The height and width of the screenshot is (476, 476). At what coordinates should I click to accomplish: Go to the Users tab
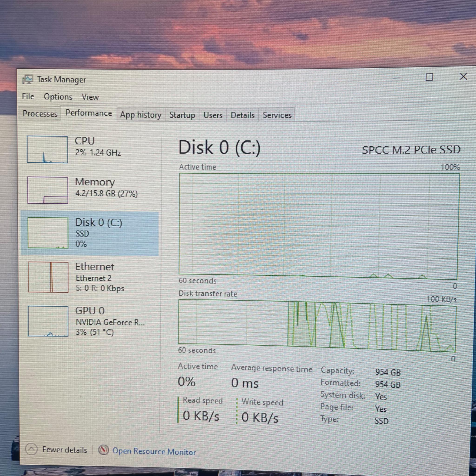[x=213, y=115]
